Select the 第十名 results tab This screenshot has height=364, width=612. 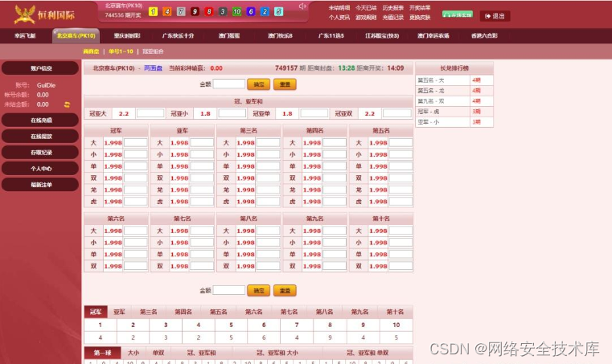pyautogui.click(x=395, y=312)
